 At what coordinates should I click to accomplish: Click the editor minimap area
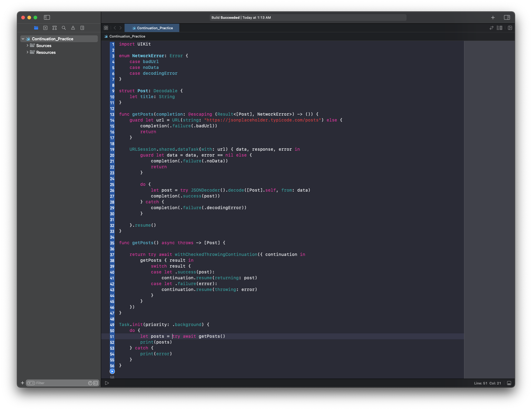point(489,209)
